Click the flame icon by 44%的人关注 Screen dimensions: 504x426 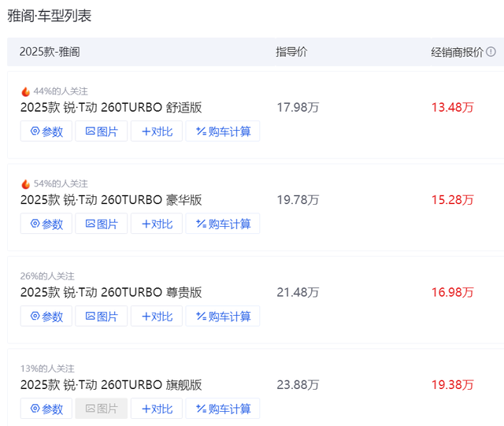[x=26, y=91]
